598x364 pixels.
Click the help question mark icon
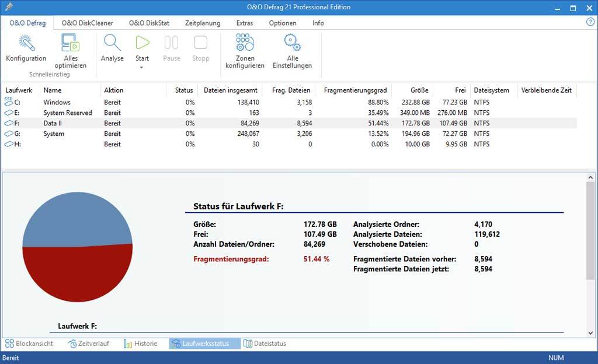point(590,22)
